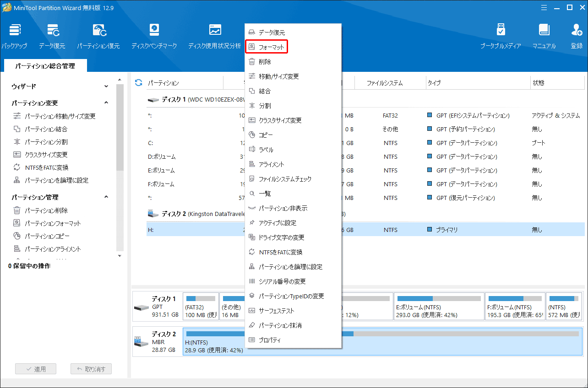This screenshot has height=388, width=588.
Task: Click パーティションコピー in the left sidebar
Action: pos(41,236)
